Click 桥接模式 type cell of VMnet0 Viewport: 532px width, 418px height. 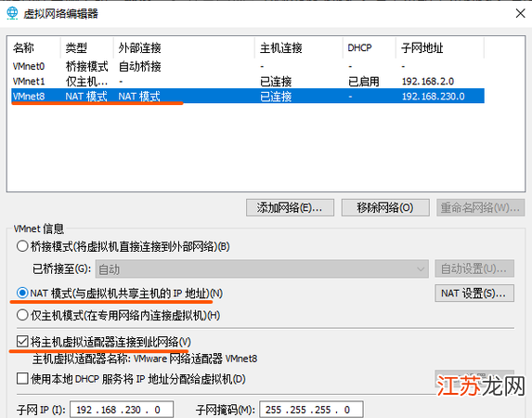pos(86,66)
